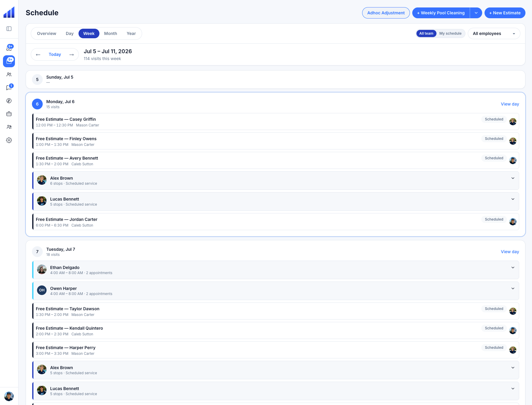Open the briefcase jobs icon in the sidebar
This screenshot has height=405, width=532.
9,114
